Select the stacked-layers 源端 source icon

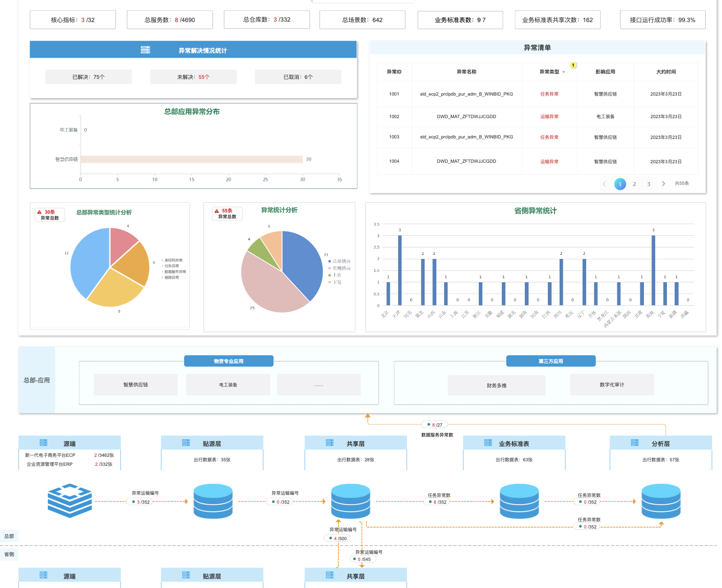pyautogui.click(x=70, y=501)
